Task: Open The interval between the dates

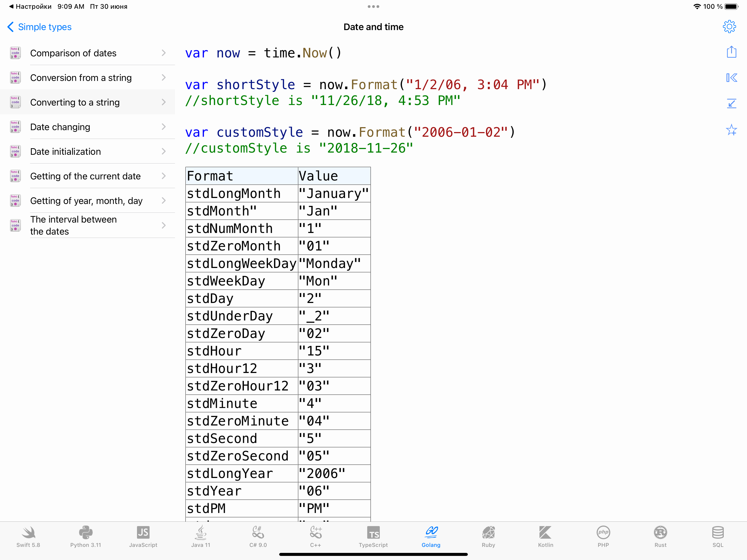Action: coord(88,225)
